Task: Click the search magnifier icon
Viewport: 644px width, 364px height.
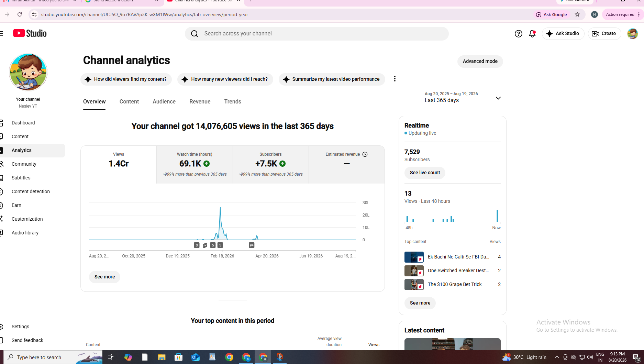Action: point(195,34)
